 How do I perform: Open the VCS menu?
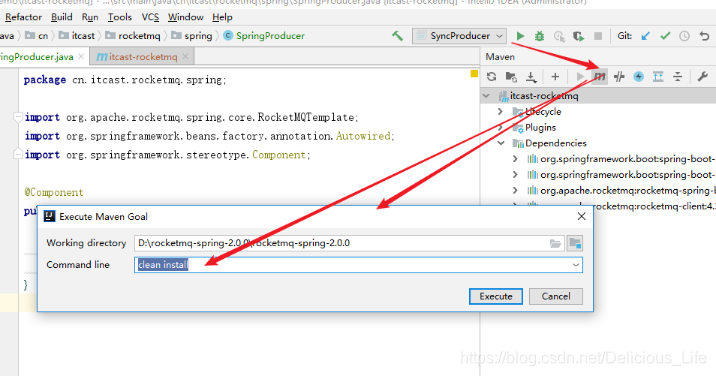click(150, 17)
